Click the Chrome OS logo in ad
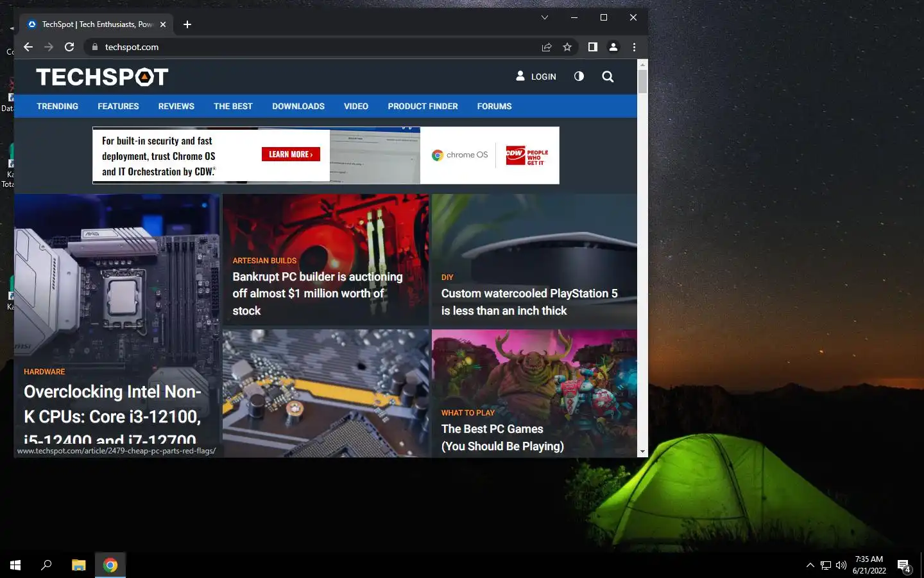Image resolution: width=924 pixels, height=578 pixels. coord(459,155)
